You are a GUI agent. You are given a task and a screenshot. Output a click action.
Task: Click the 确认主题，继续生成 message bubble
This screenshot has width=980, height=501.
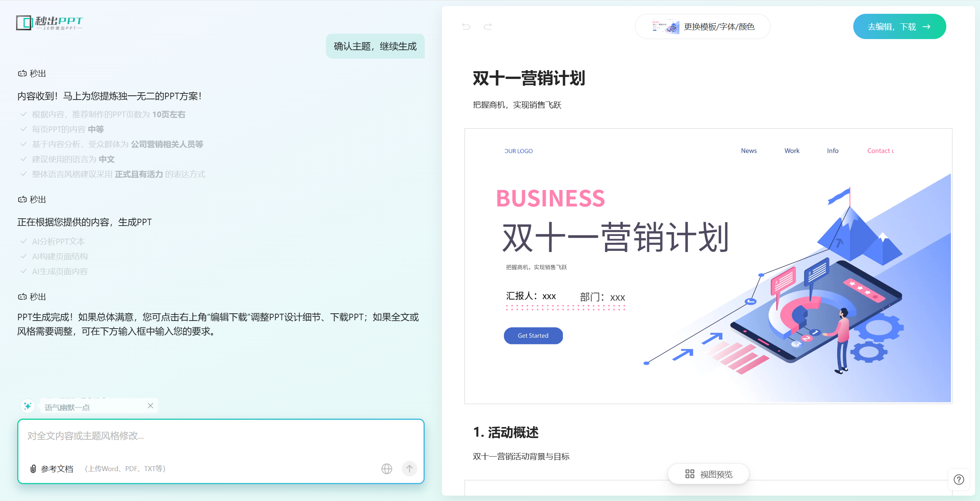375,46
